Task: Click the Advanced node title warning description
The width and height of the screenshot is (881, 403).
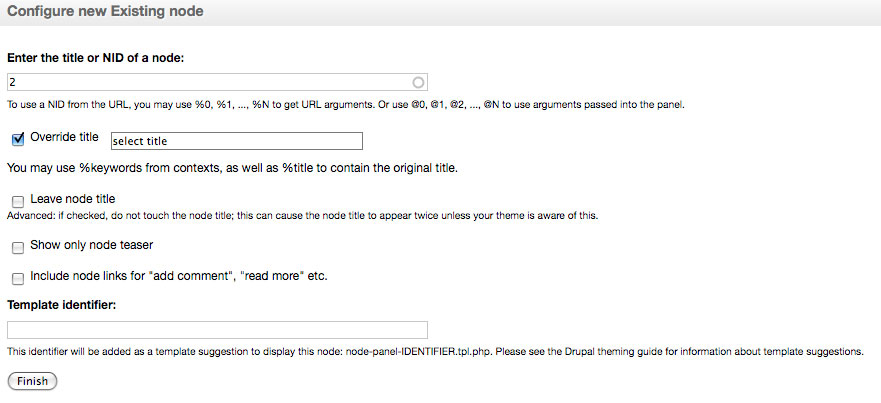Action: click(302, 216)
